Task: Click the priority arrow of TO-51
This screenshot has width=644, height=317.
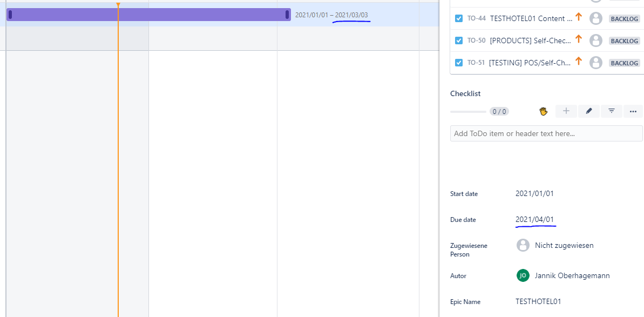Action: tap(579, 62)
